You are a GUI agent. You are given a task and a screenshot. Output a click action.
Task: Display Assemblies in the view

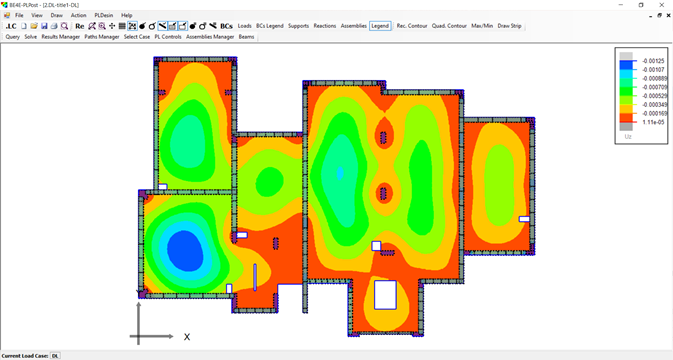coord(354,26)
